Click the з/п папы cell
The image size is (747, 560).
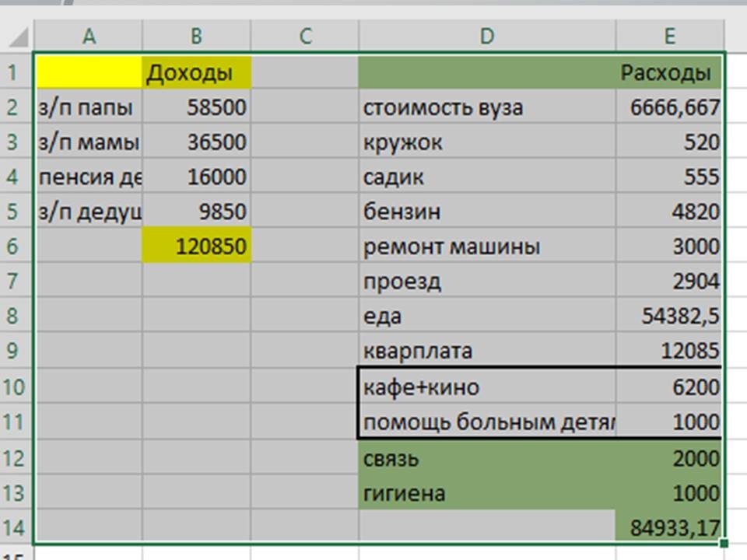[x=89, y=107]
